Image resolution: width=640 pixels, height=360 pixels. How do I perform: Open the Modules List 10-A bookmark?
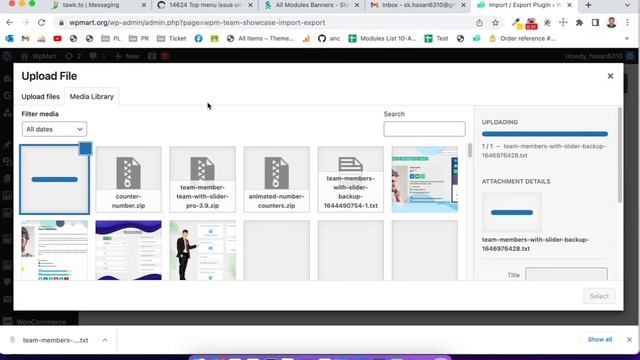[382, 38]
